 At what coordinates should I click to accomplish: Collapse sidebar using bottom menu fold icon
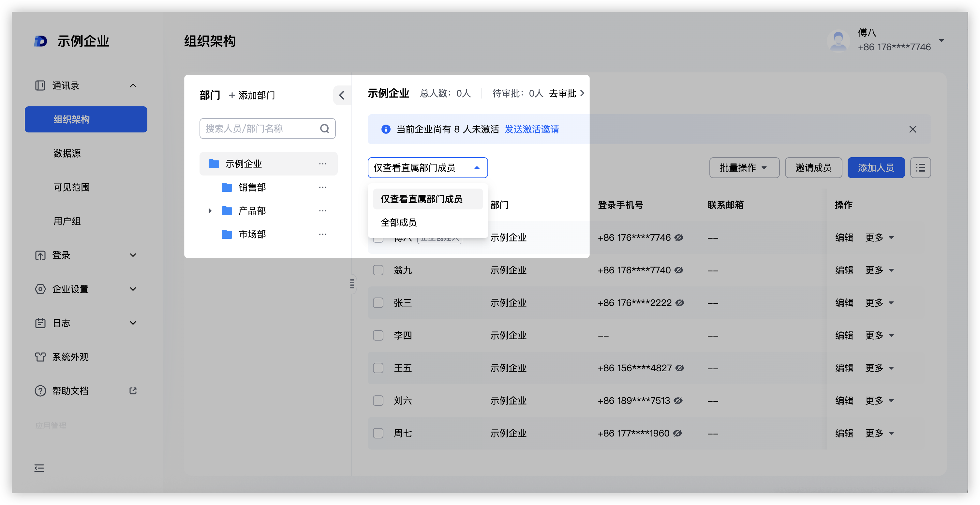tap(39, 468)
